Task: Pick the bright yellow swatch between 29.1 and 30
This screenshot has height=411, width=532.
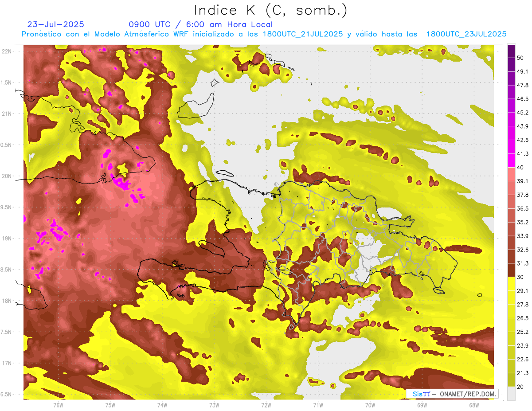Action: (511, 284)
